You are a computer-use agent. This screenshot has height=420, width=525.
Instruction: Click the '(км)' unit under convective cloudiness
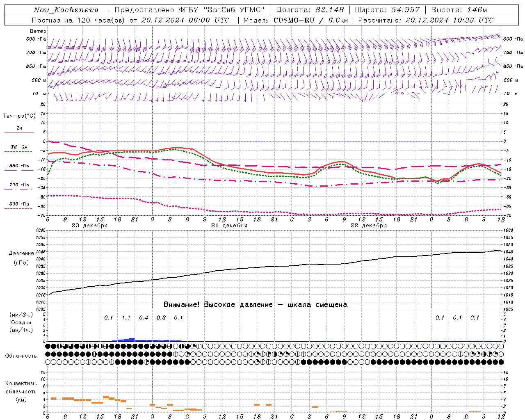[21, 399]
